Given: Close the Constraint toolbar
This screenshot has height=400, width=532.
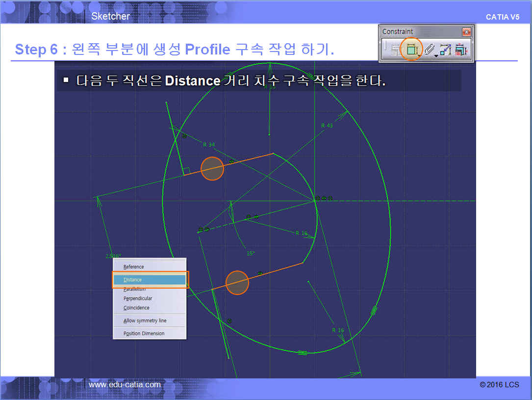Looking at the screenshot, I should pyautogui.click(x=466, y=32).
